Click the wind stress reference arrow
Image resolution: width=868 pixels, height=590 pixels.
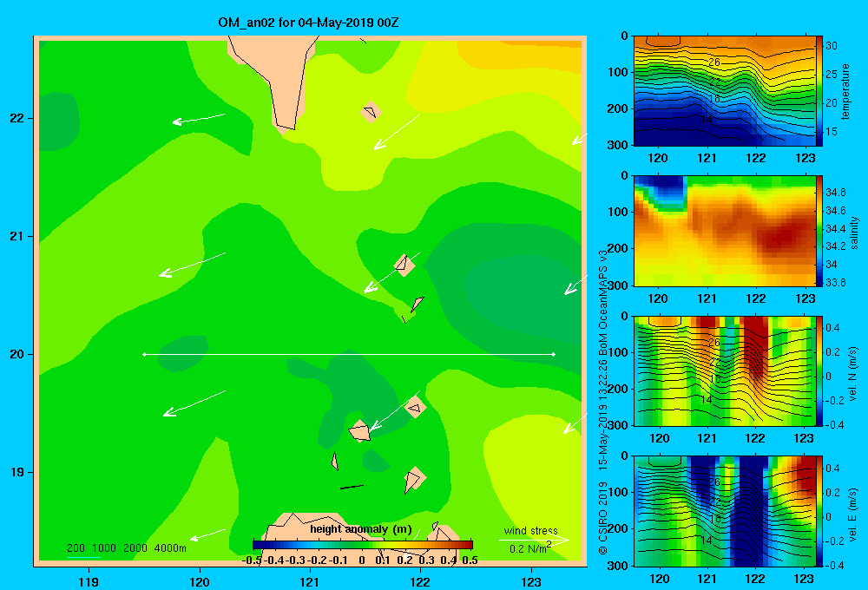(x=533, y=540)
